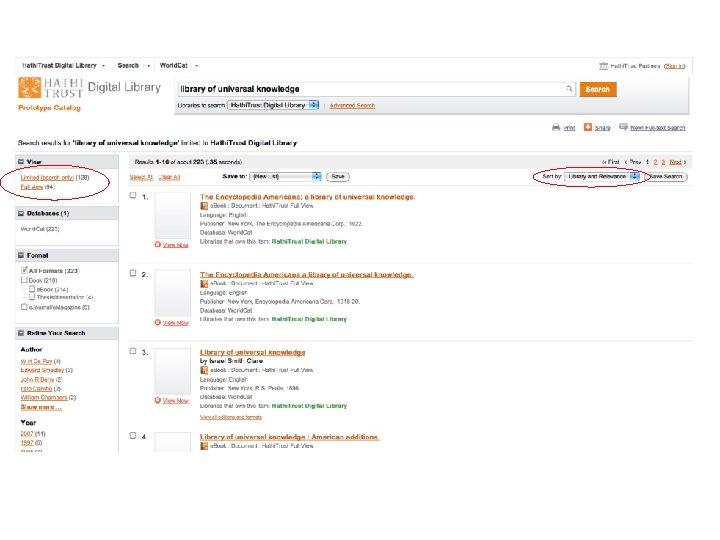Image resolution: width=720 pixels, height=540 pixels.
Task: Select checkbox for result 1
Action: pos(133,196)
